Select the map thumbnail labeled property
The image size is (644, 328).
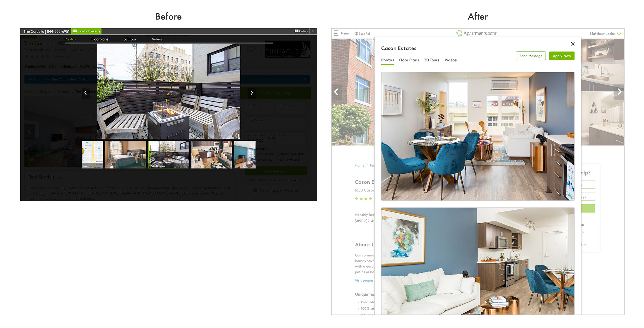(92, 154)
